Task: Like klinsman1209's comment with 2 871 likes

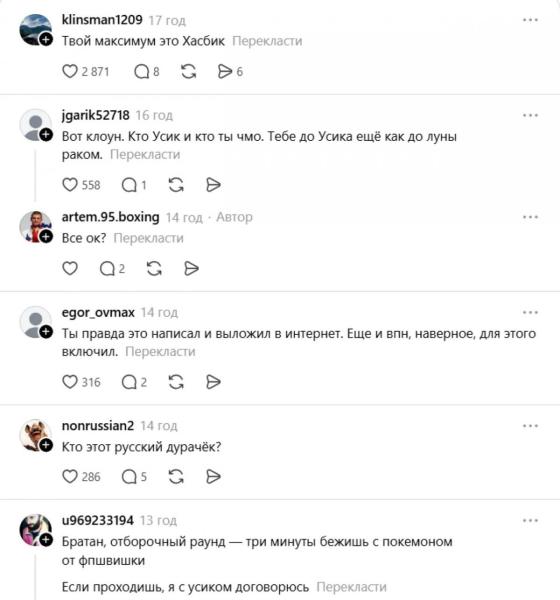Action: [x=70, y=72]
